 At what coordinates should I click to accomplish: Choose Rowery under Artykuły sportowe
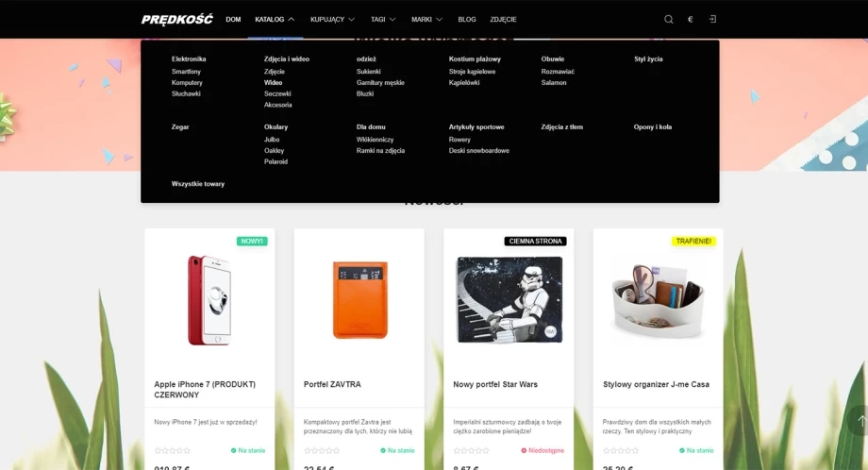pos(459,140)
